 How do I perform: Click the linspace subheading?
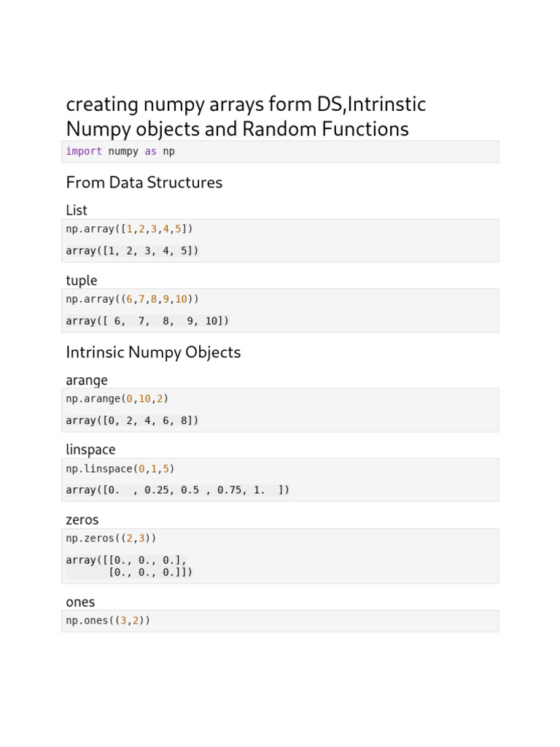90,449
